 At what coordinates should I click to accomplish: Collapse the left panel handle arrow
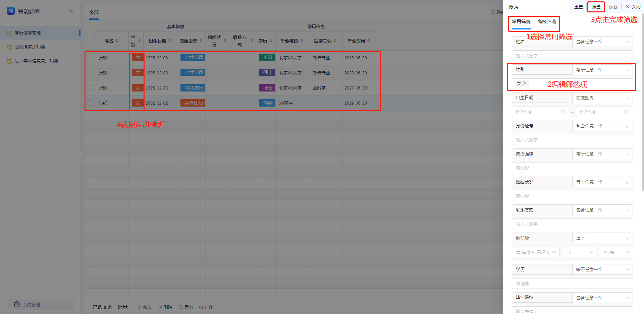[82, 158]
